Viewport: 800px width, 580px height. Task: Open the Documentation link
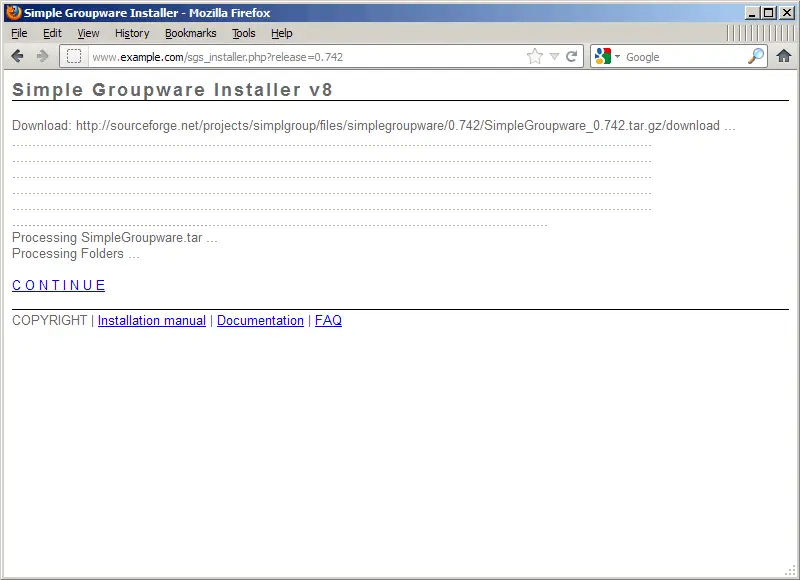click(260, 320)
